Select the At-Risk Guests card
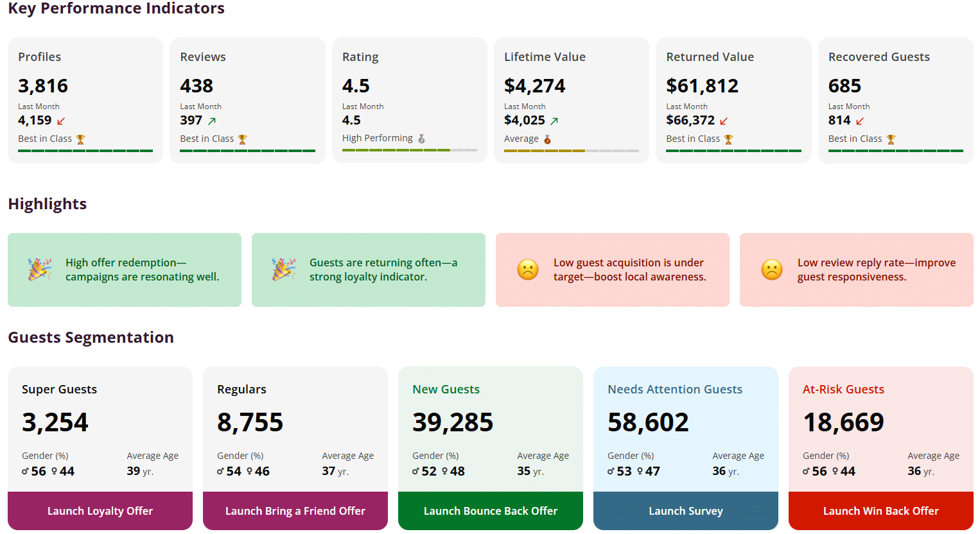 [880, 424]
